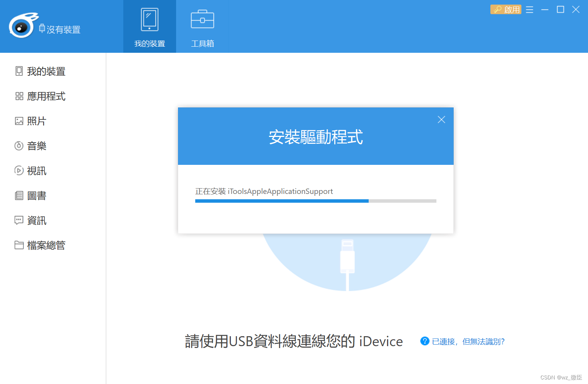This screenshot has width=588, height=384.
Task: Select 資訊 in the sidebar
Action: tap(53, 220)
